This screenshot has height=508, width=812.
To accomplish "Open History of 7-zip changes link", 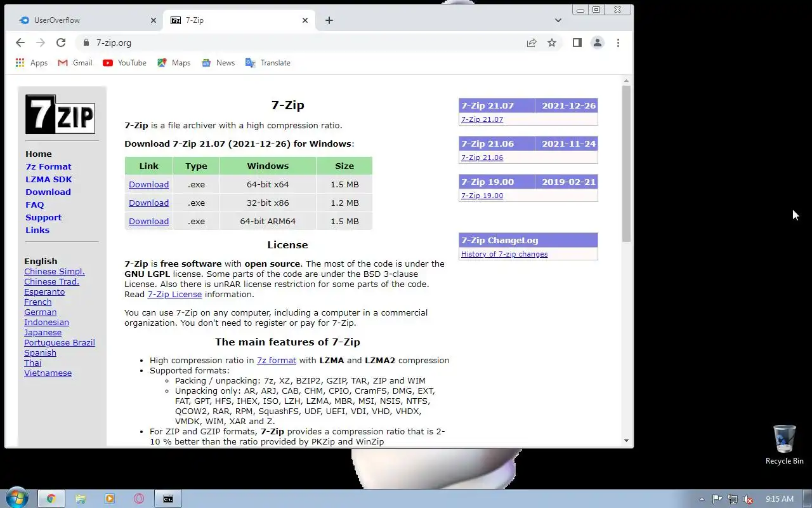I will coord(504,254).
